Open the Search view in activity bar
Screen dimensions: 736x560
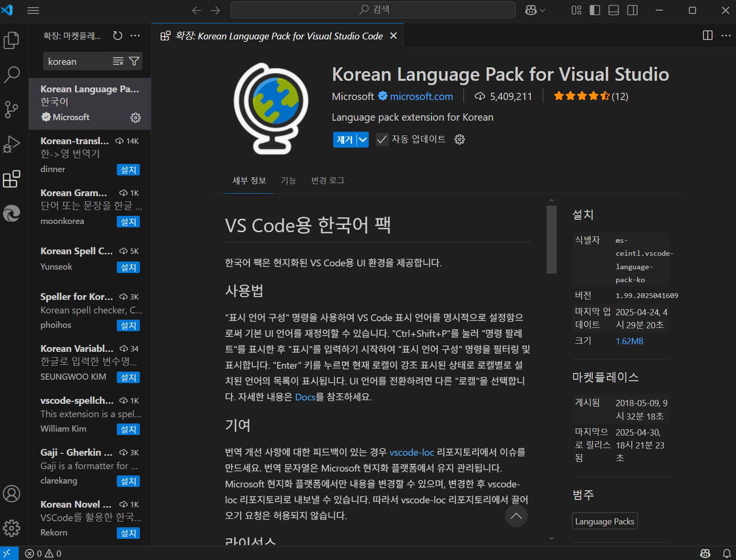(12, 75)
